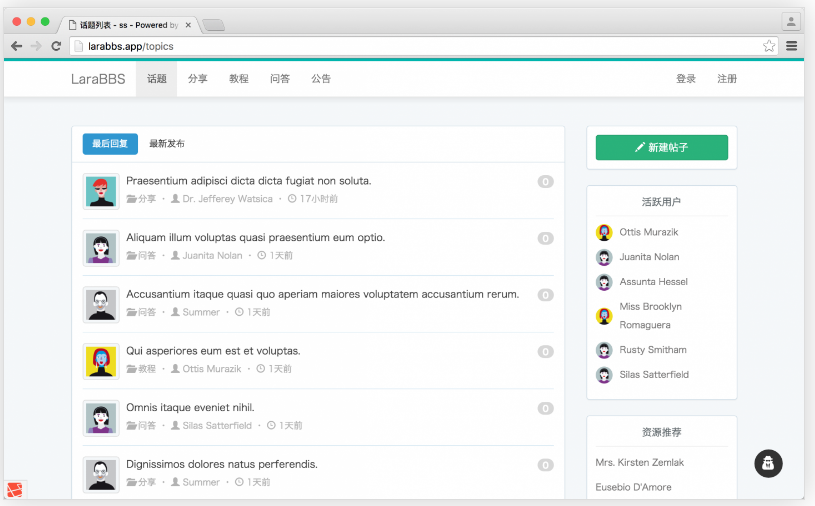Open the 教程 navigation item
The height and width of the screenshot is (506, 815).
[239, 79]
